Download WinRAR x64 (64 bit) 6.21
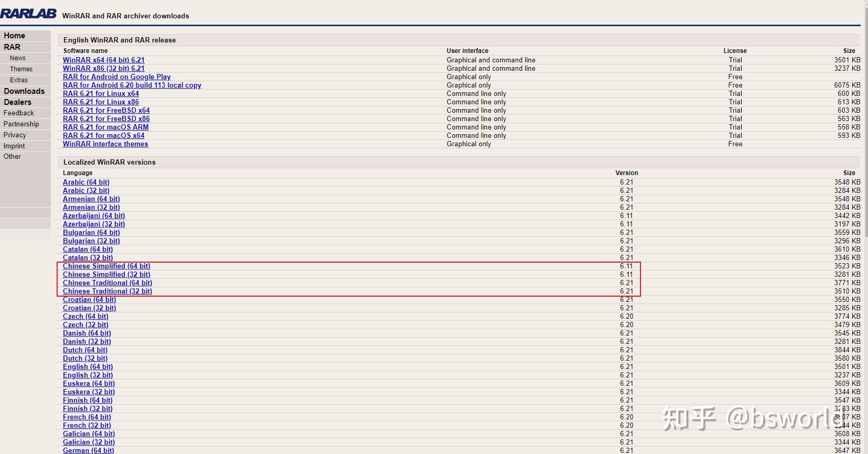 point(104,60)
